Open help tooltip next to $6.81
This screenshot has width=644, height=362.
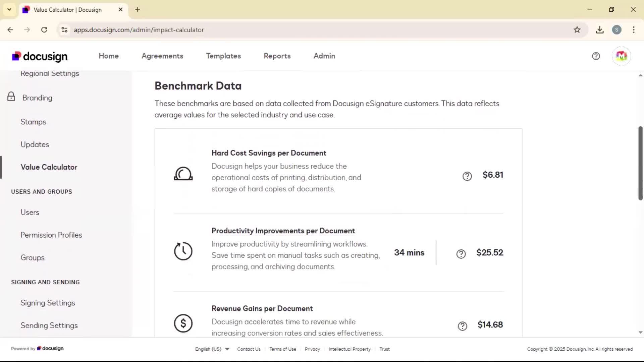467,176
